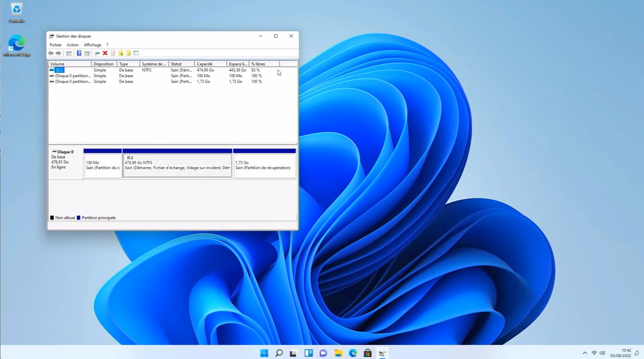The height and width of the screenshot is (359, 644).
Task: Open the Chat taskbar icon
Action: (x=323, y=353)
